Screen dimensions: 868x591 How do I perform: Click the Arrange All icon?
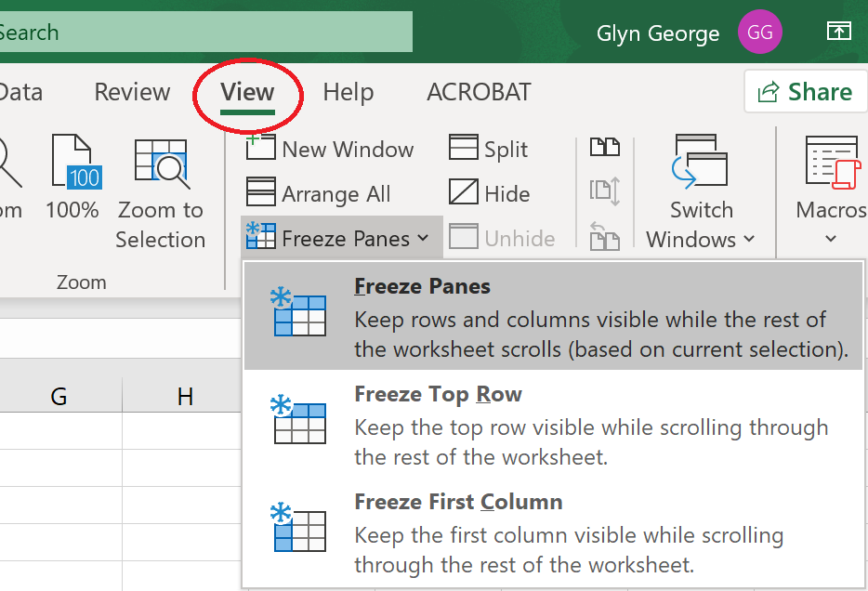[260, 192]
